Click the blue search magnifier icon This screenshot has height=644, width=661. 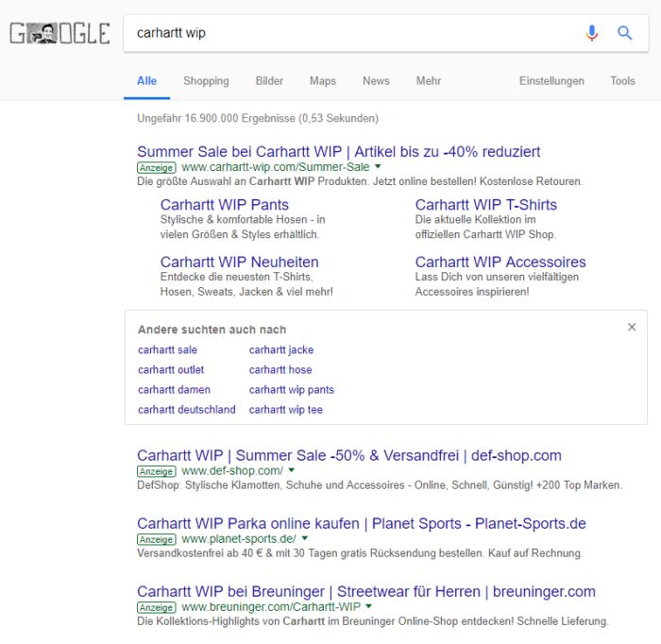click(x=625, y=33)
